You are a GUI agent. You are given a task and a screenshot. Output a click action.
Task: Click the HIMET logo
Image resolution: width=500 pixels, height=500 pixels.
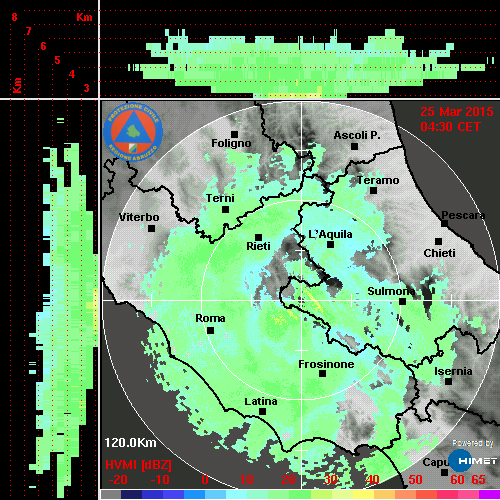pos(473,461)
